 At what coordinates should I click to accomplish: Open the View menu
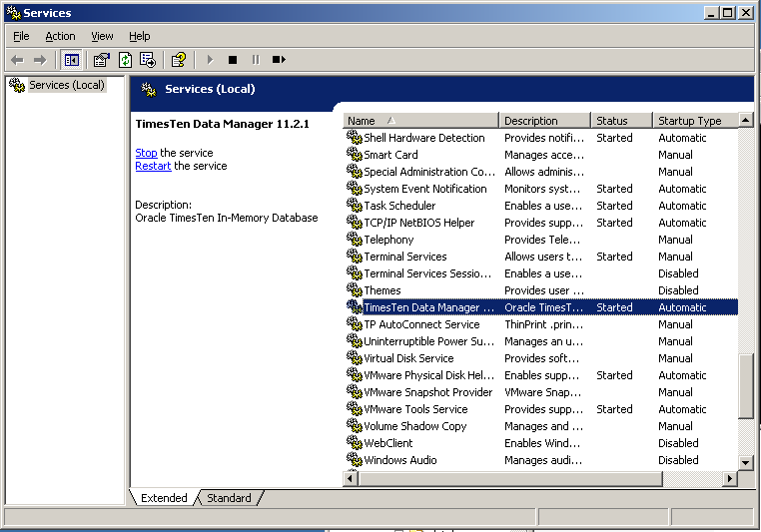click(102, 36)
